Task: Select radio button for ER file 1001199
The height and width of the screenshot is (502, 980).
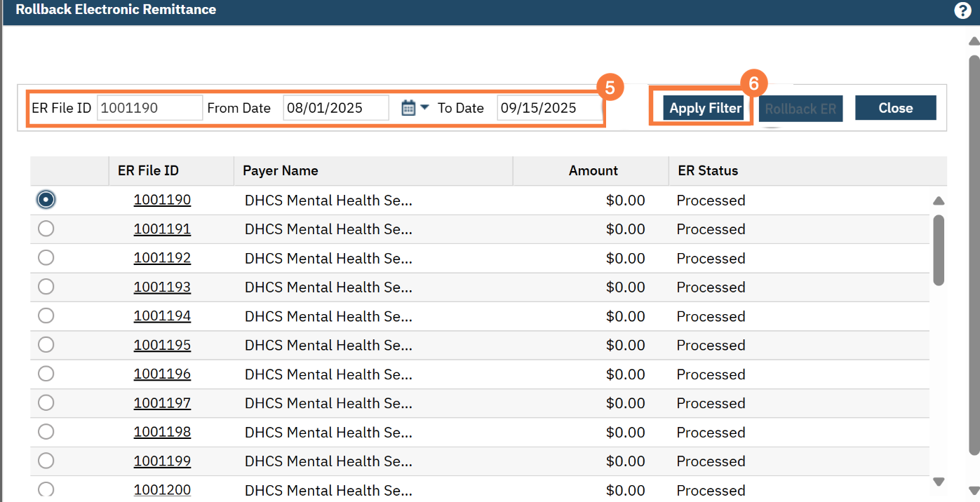Action: 46,461
